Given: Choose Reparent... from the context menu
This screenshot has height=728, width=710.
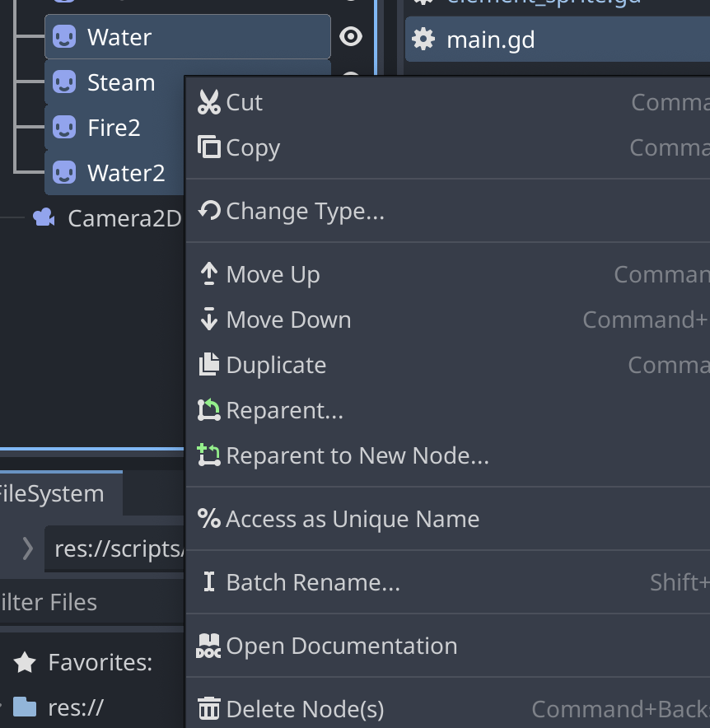Looking at the screenshot, I should pos(284,410).
